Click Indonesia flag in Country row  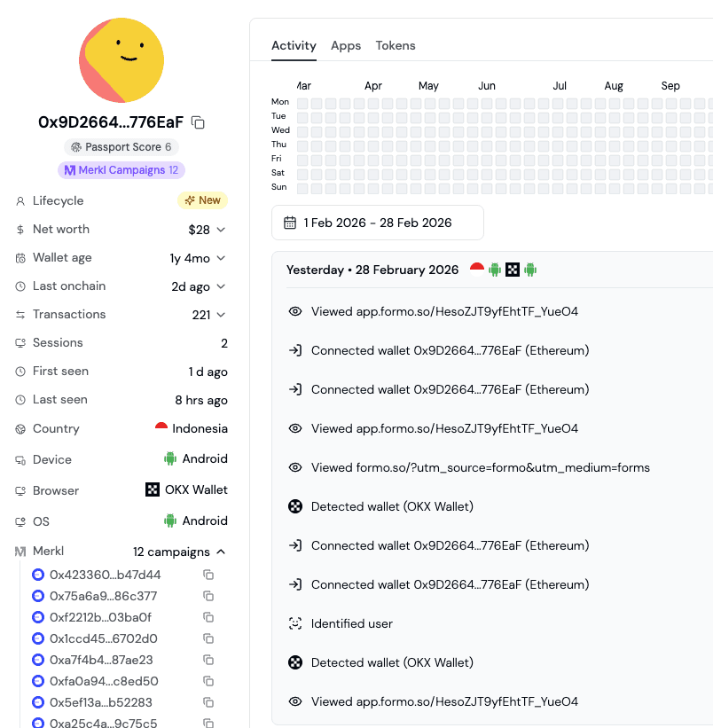click(161, 427)
